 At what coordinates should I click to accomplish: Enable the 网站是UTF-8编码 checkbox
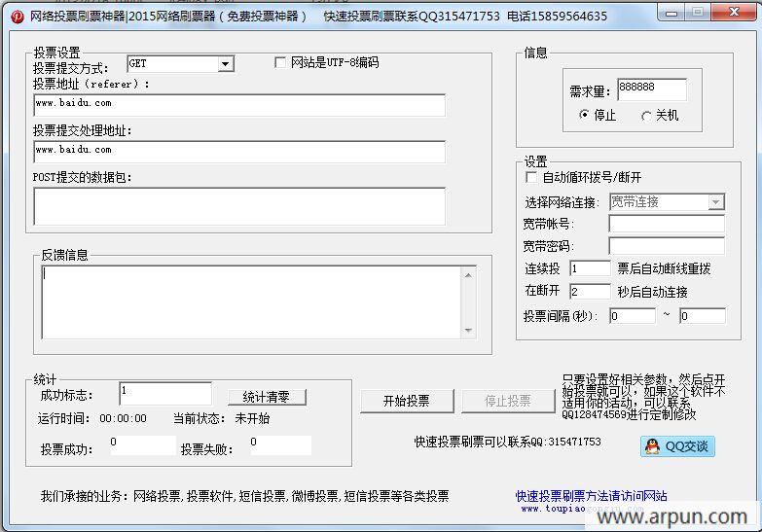tap(281, 62)
